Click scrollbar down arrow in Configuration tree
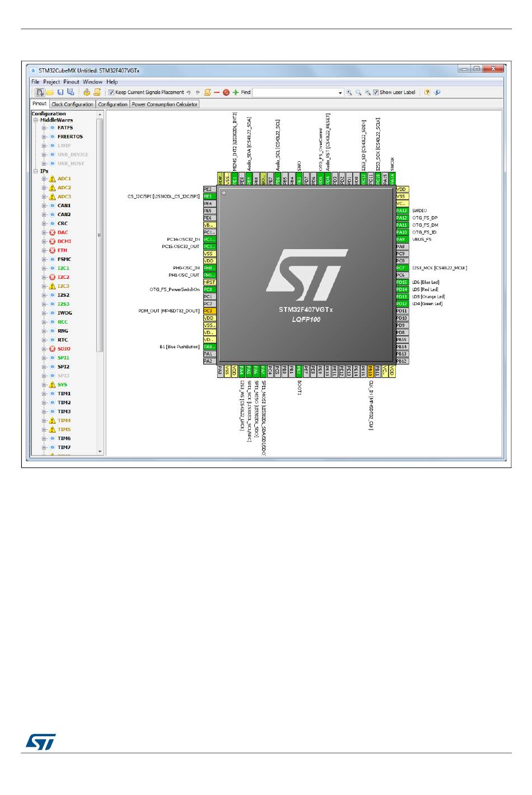532x795 pixels. coord(100,451)
